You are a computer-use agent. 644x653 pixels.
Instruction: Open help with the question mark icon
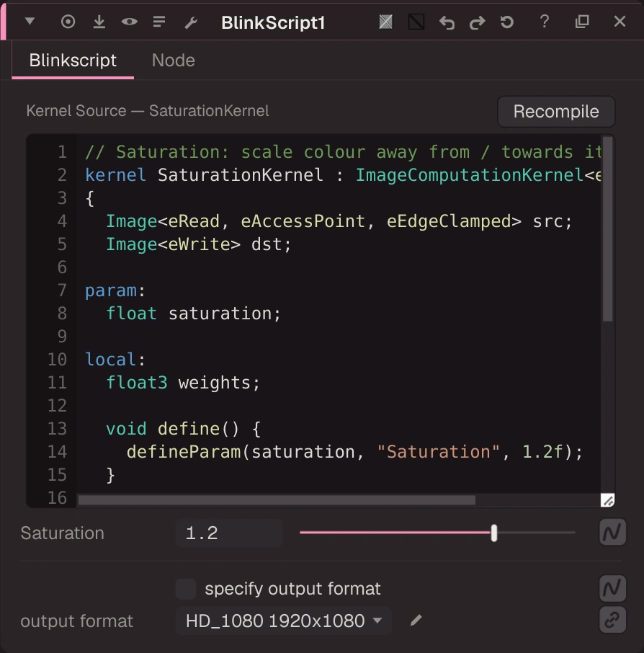544,21
